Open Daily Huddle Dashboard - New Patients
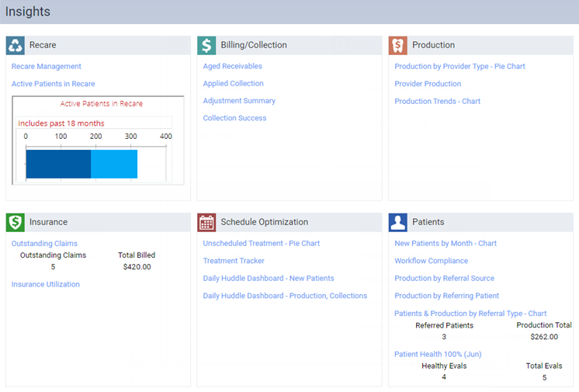 click(269, 279)
